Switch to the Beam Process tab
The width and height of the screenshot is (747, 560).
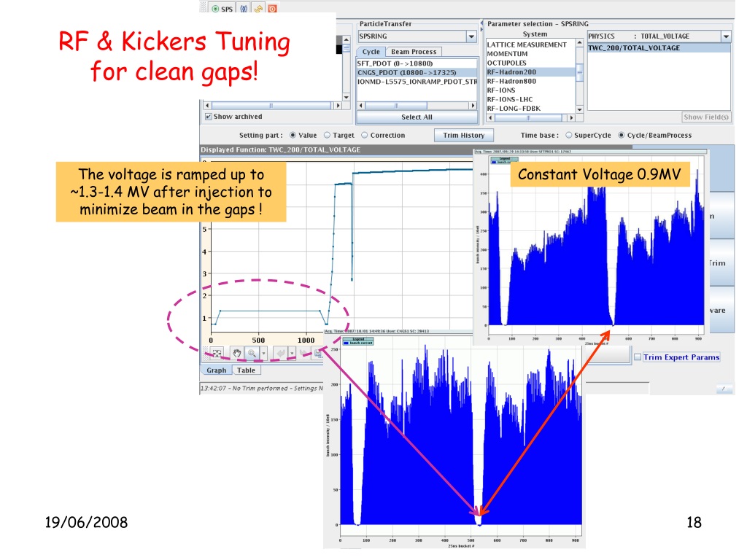pyautogui.click(x=414, y=52)
